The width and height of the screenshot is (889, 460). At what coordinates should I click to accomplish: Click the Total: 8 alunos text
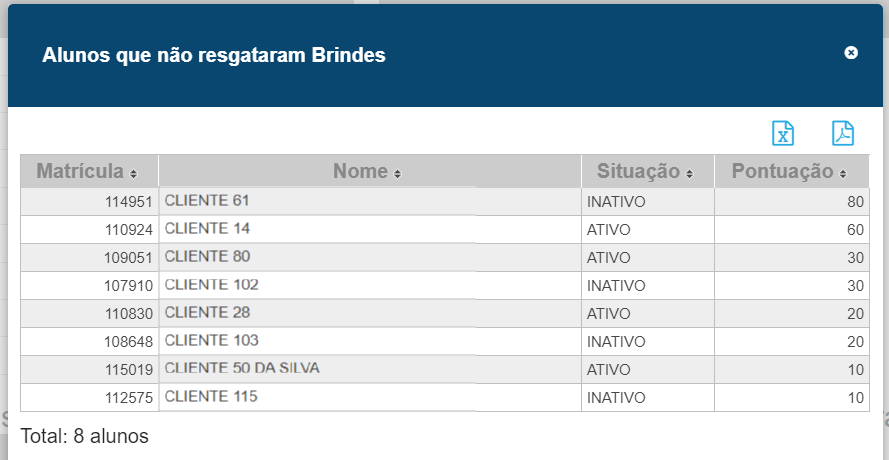click(84, 437)
